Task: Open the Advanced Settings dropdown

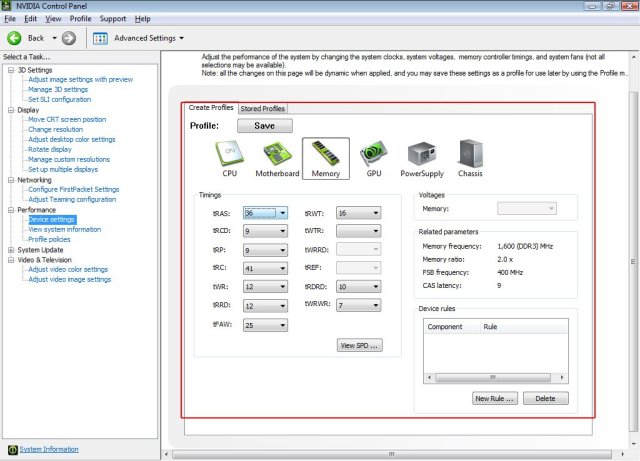Action: click(182, 38)
